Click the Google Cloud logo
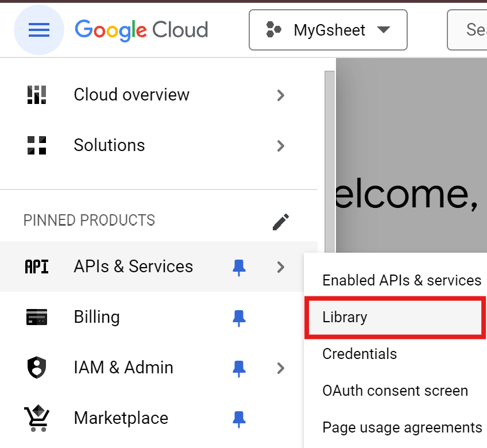The image size is (487, 448). point(141,30)
